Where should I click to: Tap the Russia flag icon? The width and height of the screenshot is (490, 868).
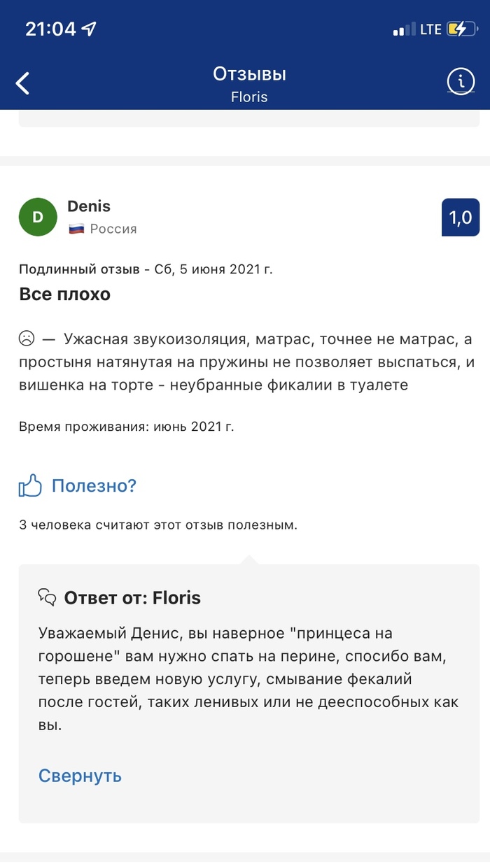tap(76, 229)
